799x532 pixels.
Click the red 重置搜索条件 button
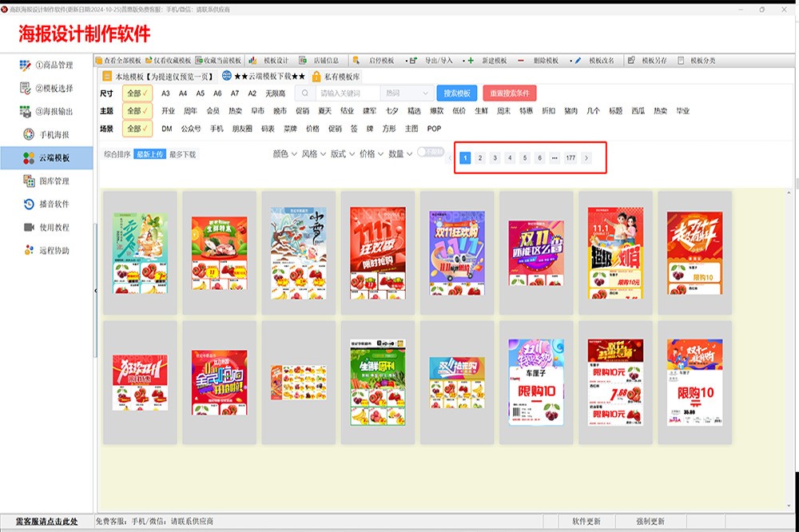point(509,93)
